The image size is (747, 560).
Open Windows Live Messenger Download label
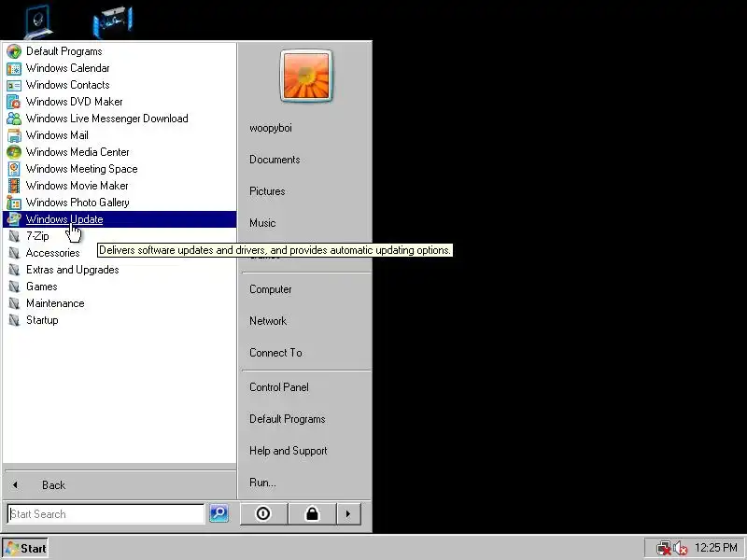107,119
